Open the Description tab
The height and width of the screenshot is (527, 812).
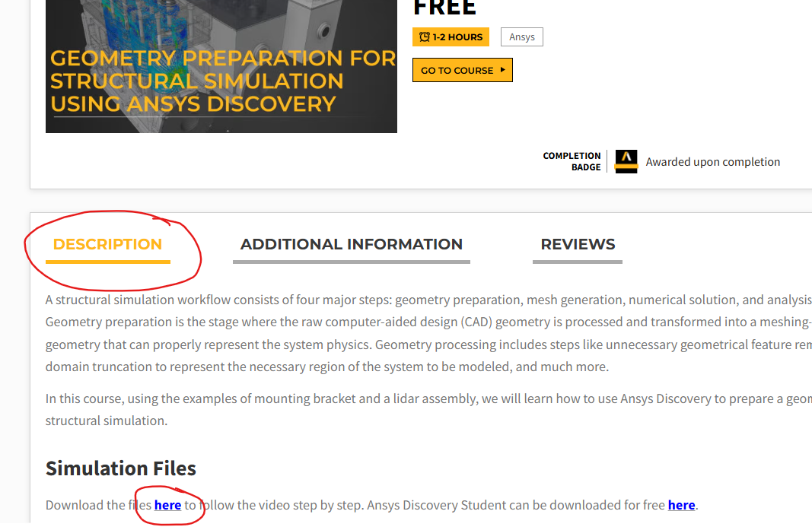(108, 244)
